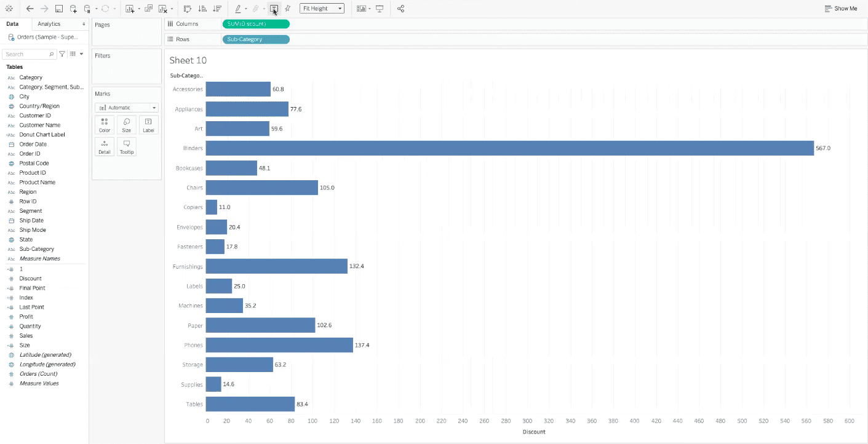Toggle mark labels with the Show Mark Labels icon

pos(274,9)
